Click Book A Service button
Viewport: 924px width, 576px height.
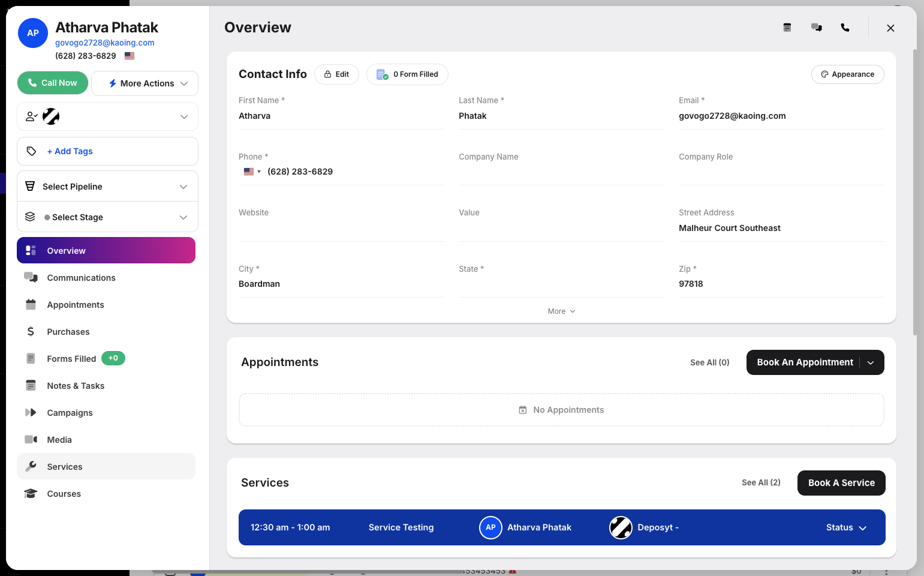[x=841, y=483]
